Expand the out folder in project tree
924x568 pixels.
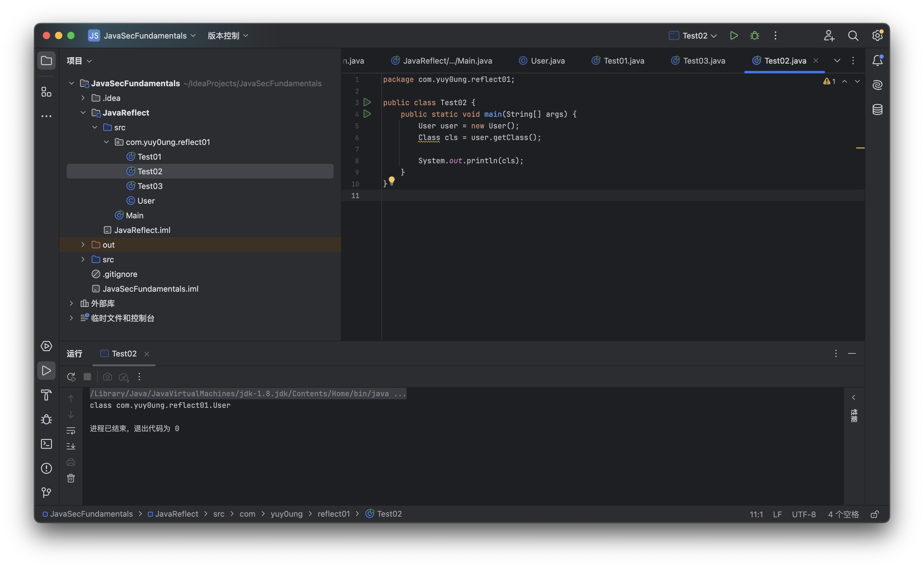[83, 245]
